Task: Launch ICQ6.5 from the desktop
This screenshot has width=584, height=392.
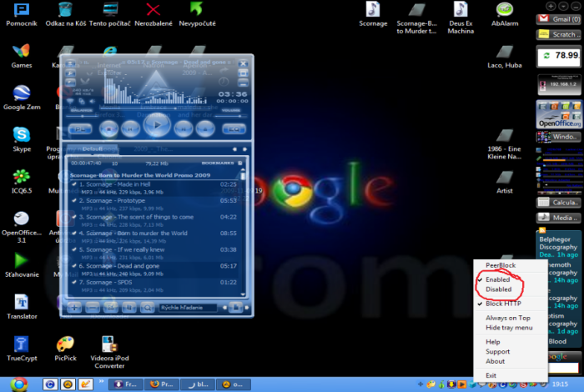Action: tap(22, 182)
